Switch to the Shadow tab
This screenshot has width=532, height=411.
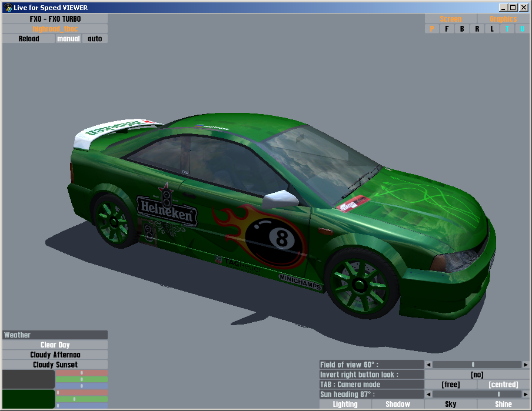click(398, 404)
